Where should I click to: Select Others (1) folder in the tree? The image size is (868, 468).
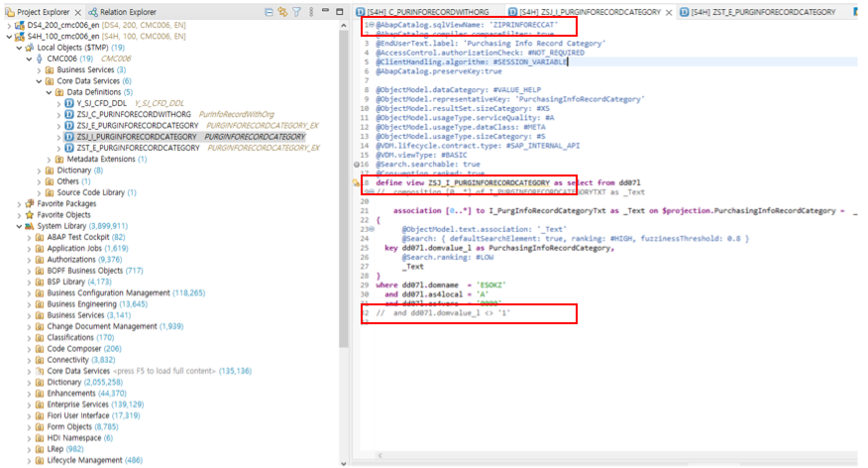[73, 181]
